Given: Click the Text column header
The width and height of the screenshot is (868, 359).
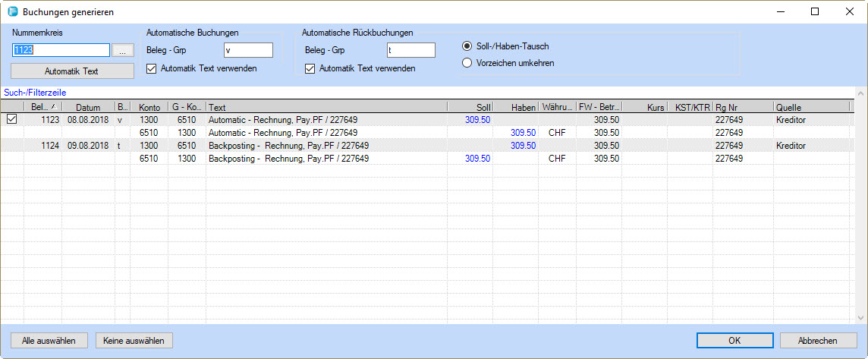Looking at the screenshot, I should pos(326,108).
